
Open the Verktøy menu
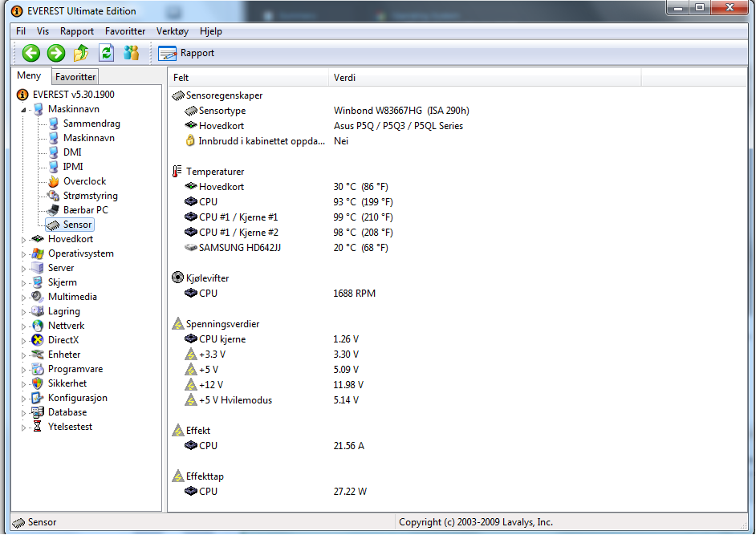(x=173, y=31)
